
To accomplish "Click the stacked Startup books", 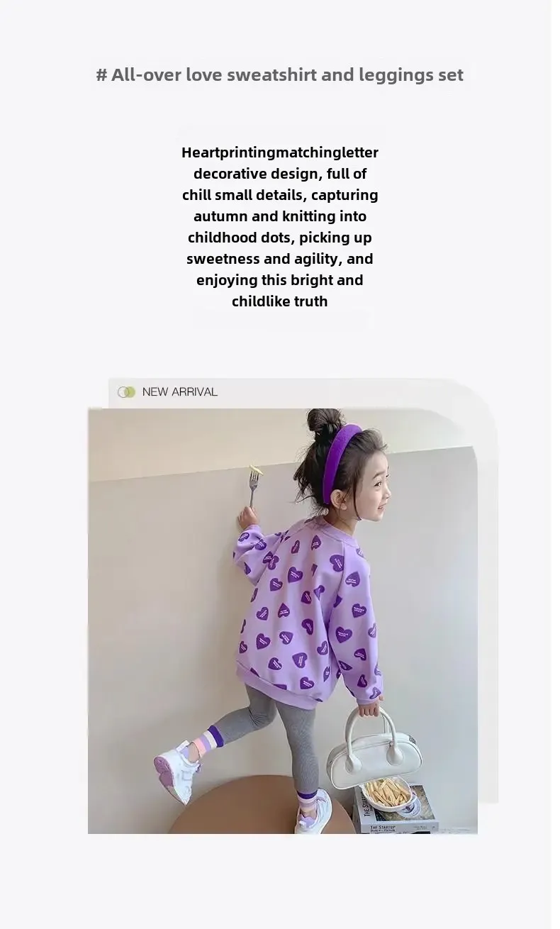I will pyautogui.click(x=396, y=812).
